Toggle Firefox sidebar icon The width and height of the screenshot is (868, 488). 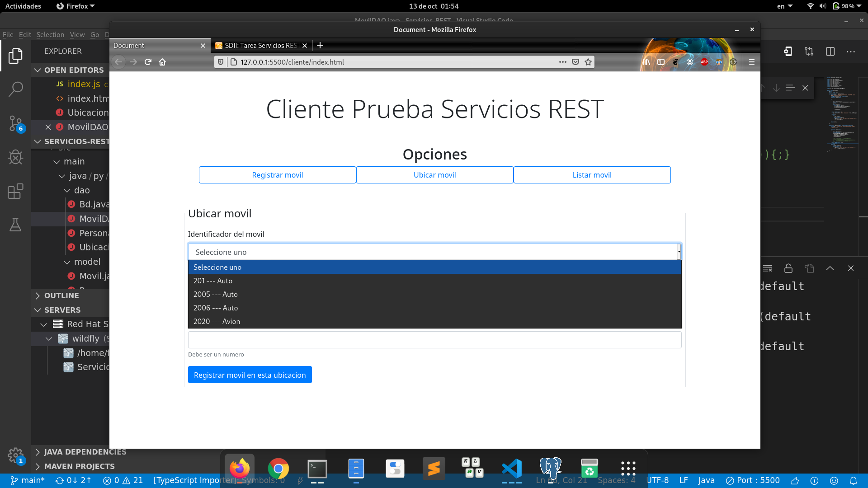661,62
